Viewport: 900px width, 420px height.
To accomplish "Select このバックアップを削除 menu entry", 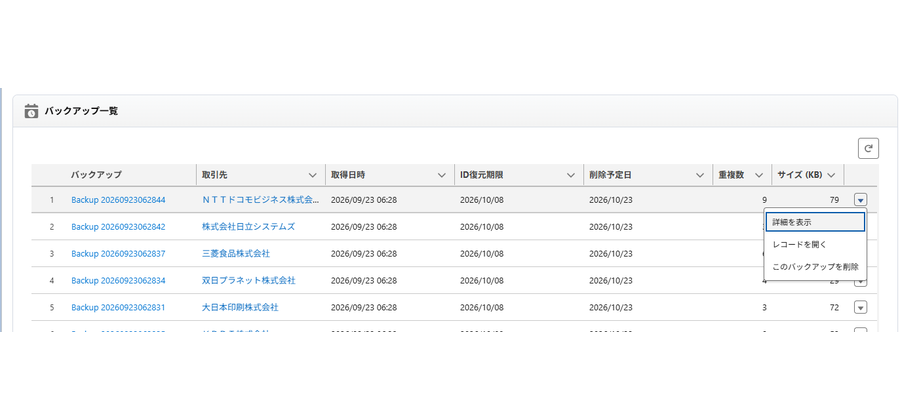I will pos(815,267).
